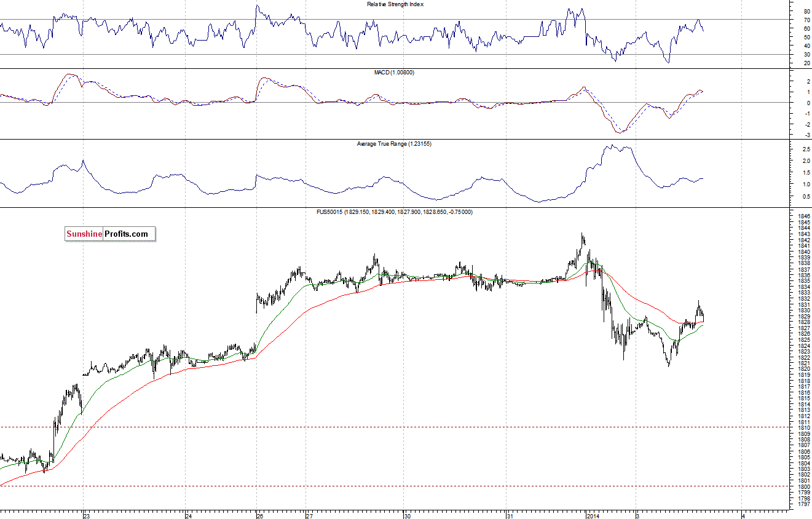Select the 1836 price on the price scale
This screenshot has height=519, width=812.
coord(804,275)
